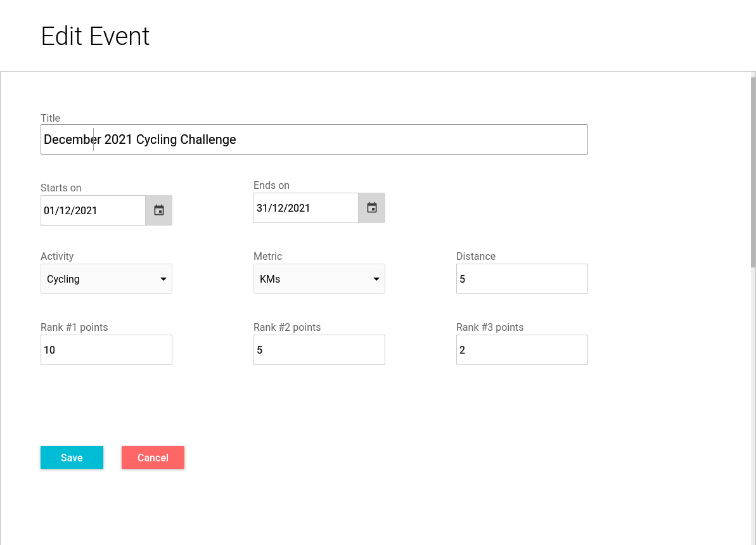Image resolution: width=756 pixels, height=545 pixels.
Task: Click the Metric label text
Action: click(268, 256)
